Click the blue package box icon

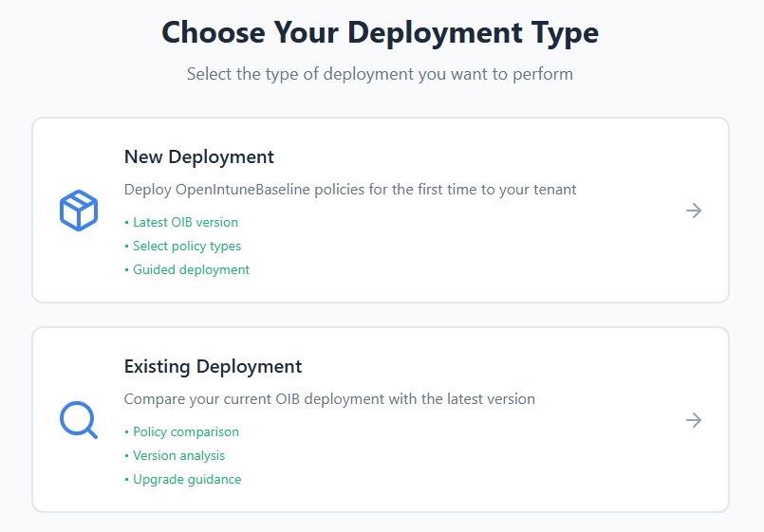click(79, 211)
